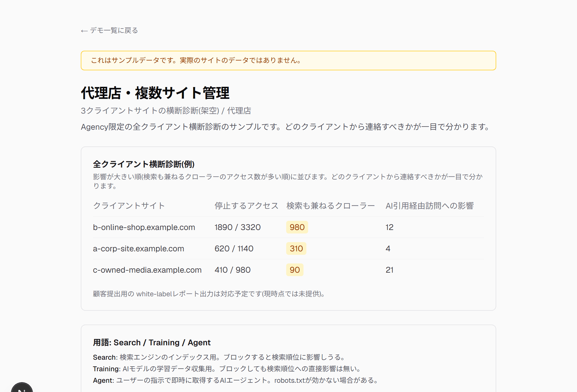Click the 980 highlighted crawler badge

[x=297, y=227]
